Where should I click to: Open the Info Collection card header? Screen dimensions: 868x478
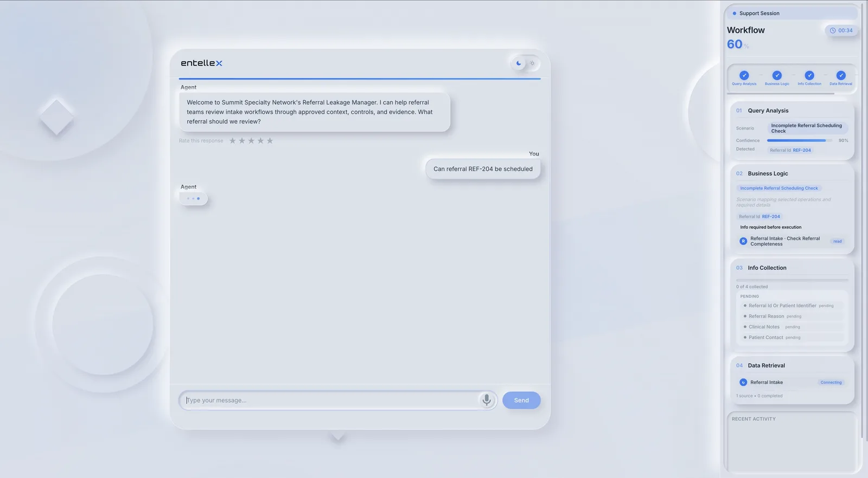[x=792, y=268]
